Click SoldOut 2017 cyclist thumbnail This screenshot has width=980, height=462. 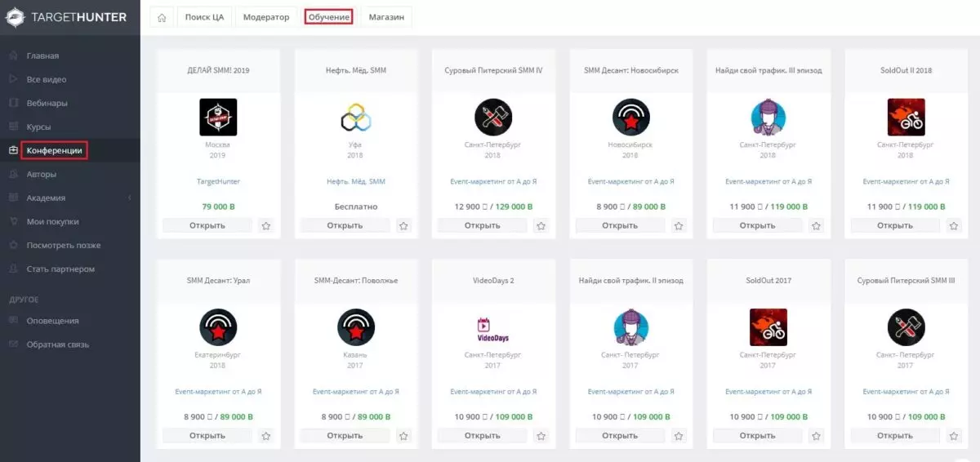pyautogui.click(x=768, y=327)
